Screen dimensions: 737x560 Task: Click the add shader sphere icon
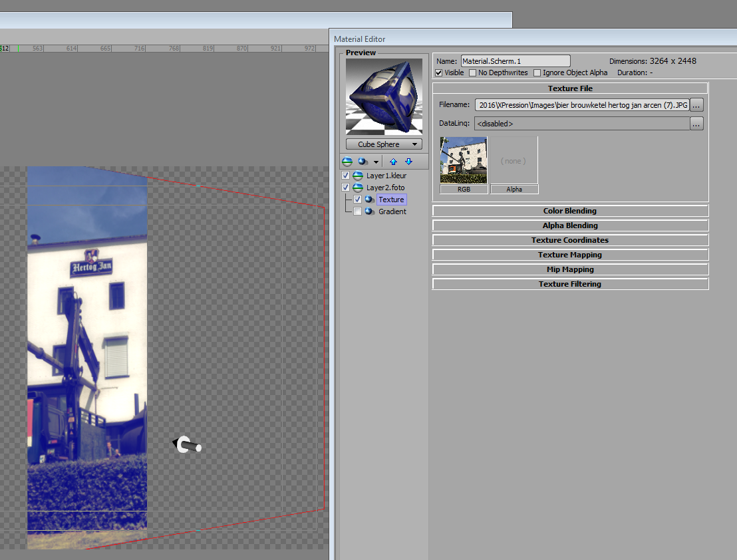tap(363, 162)
